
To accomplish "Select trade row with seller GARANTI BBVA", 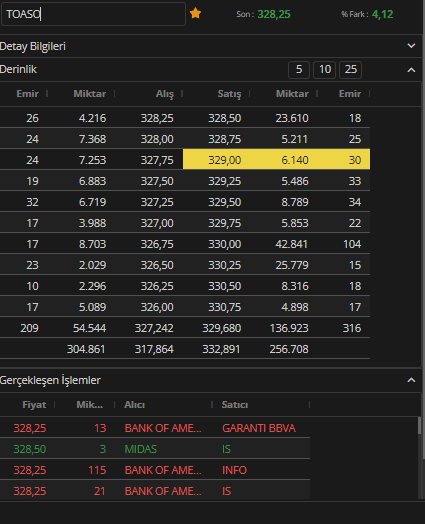I will [x=155, y=428].
